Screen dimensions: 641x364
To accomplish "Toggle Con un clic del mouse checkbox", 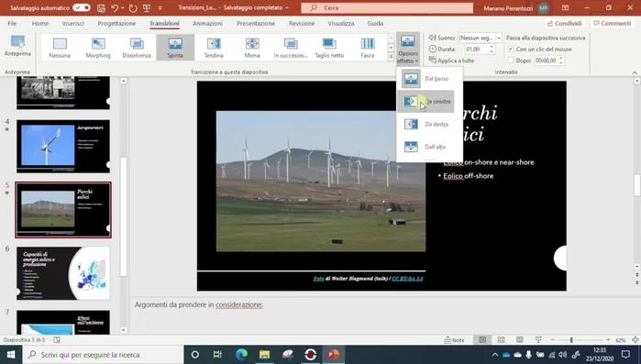I will click(x=511, y=49).
